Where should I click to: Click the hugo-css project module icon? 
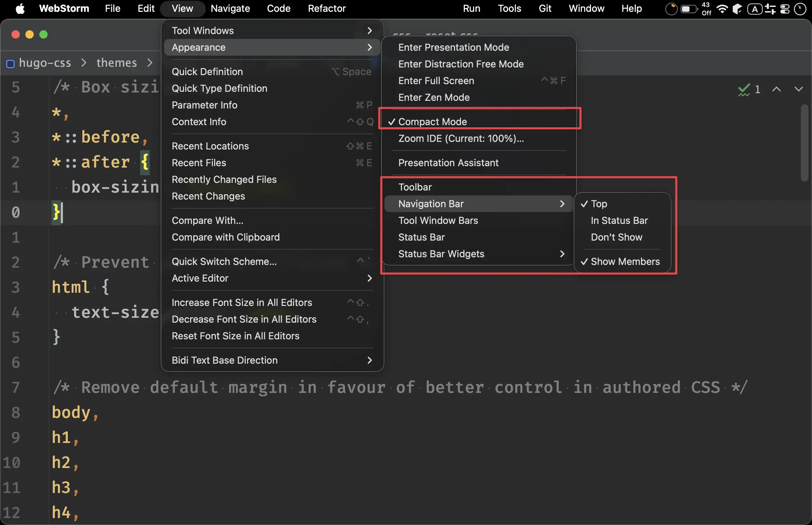click(x=10, y=64)
